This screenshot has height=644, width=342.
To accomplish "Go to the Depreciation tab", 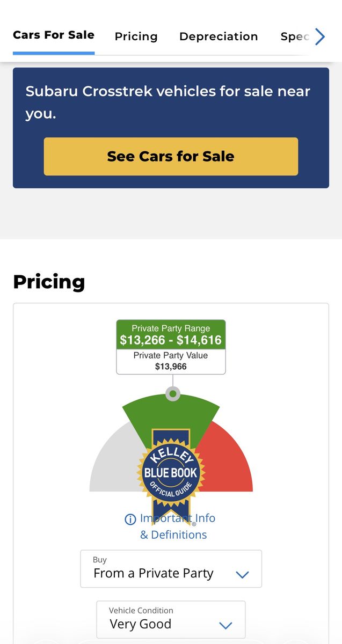I will [x=219, y=36].
